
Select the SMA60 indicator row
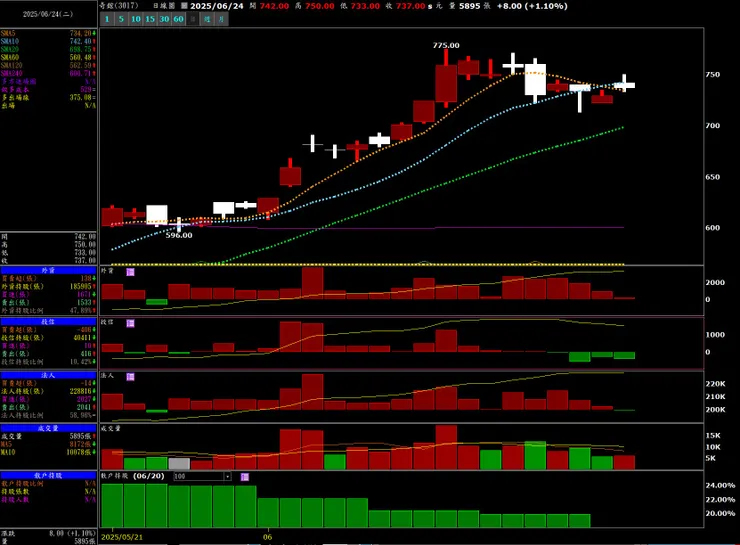[48, 58]
